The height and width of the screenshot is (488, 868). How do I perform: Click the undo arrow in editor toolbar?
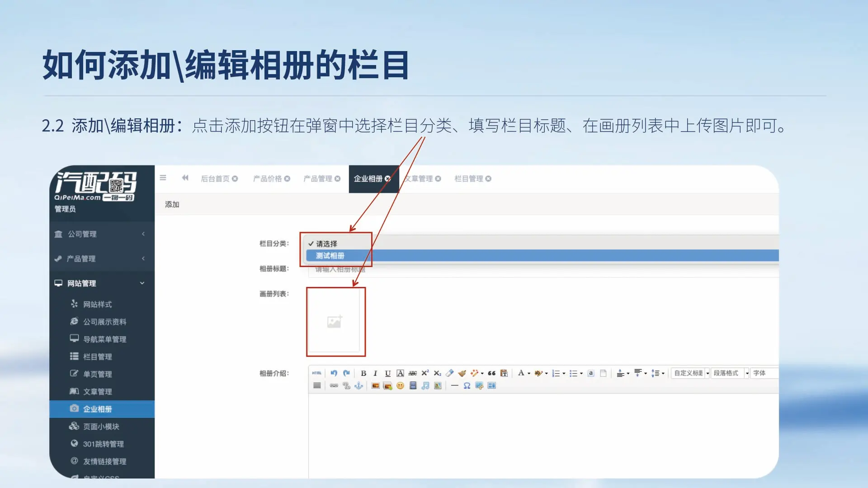[x=334, y=373]
